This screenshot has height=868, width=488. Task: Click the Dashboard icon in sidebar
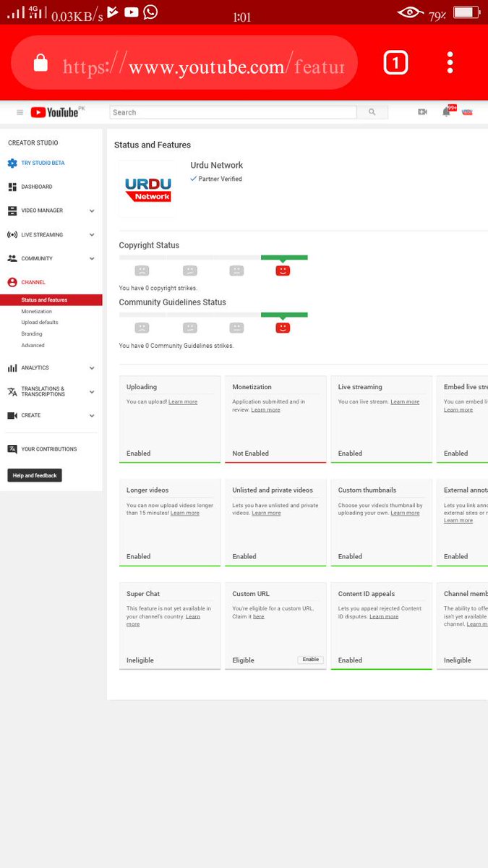tap(12, 187)
